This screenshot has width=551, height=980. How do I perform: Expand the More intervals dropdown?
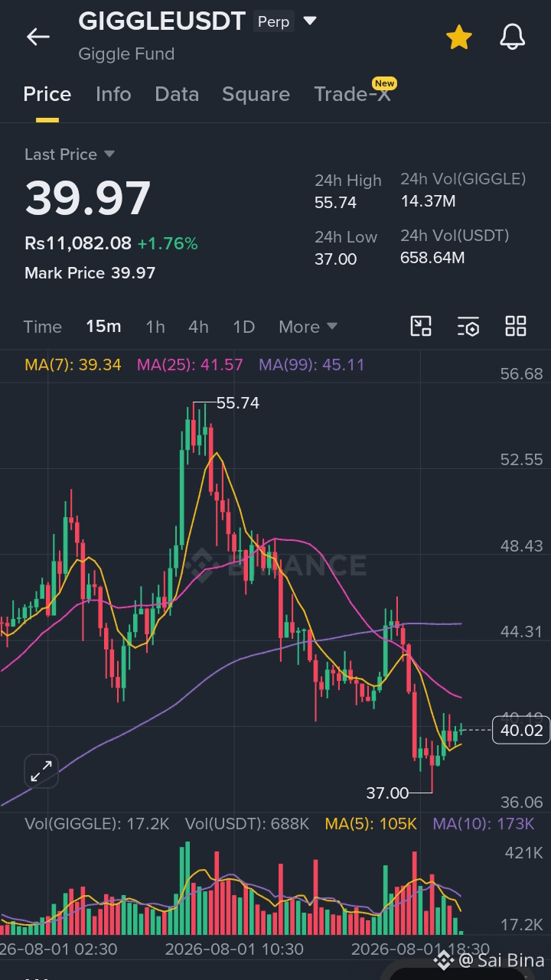pyautogui.click(x=308, y=327)
